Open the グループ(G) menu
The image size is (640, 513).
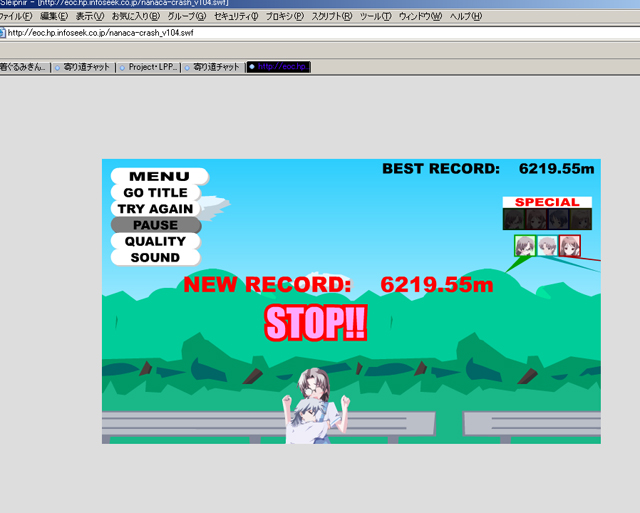click(187, 16)
